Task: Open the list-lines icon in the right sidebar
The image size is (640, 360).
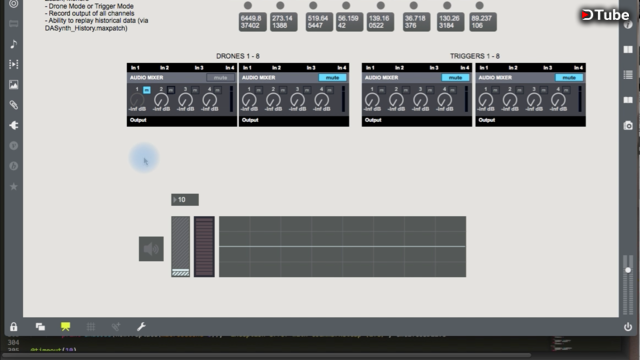Action: click(x=628, y=75)
